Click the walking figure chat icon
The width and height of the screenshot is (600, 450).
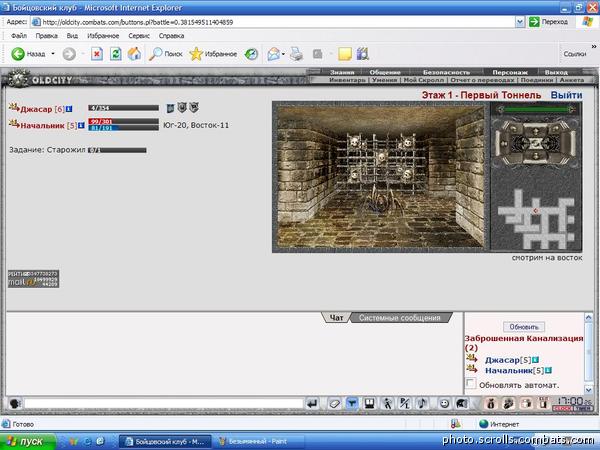pyautogui.click(x=388, y=403)
